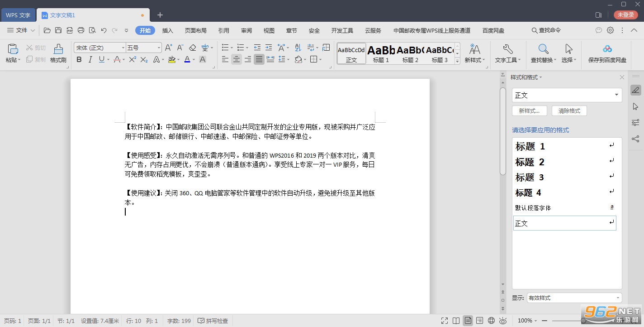Click the vertical scrollbar thumb
The width and height of the screenshot is (644, 327).
coord(503,131)
